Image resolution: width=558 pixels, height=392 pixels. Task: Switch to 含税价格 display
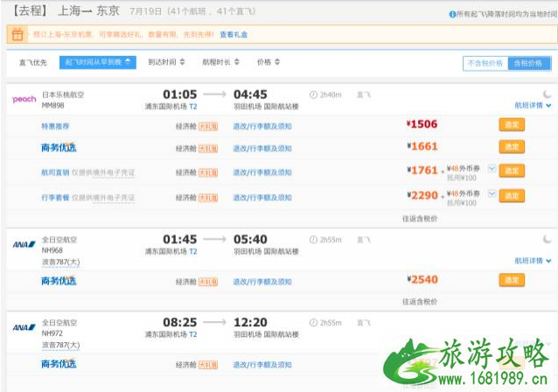529,63
